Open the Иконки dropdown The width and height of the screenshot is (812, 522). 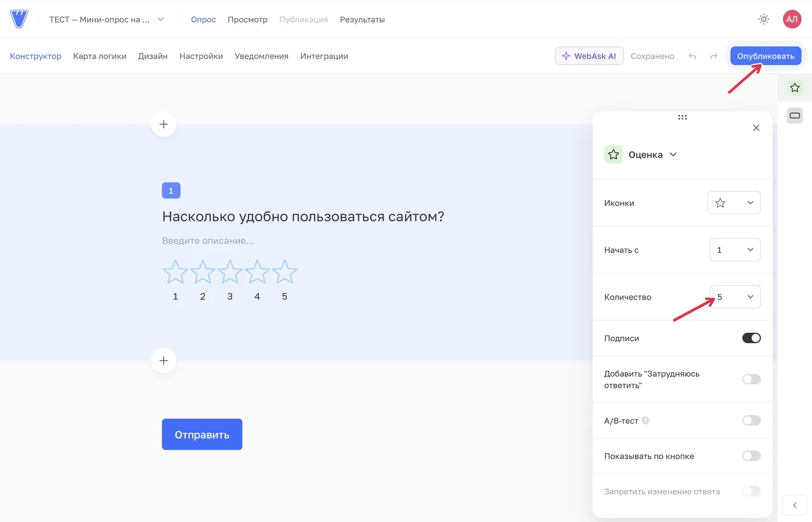point(734,203)
